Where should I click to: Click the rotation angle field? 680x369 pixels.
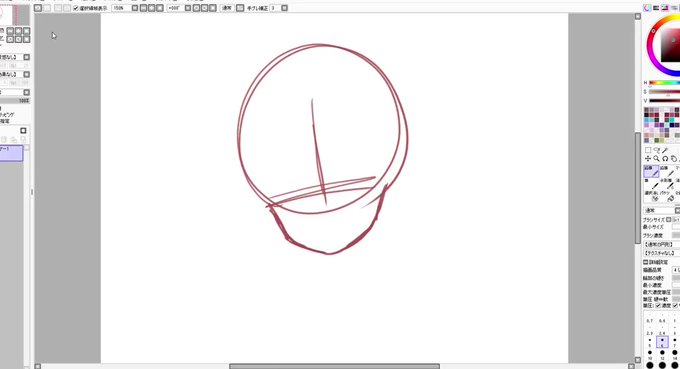(x=175, y=8)
